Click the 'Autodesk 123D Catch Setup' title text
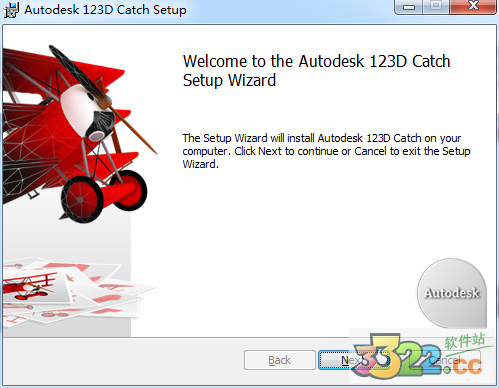Image resolution: width=499 pixels, height=388 pixels. [105, 10]
